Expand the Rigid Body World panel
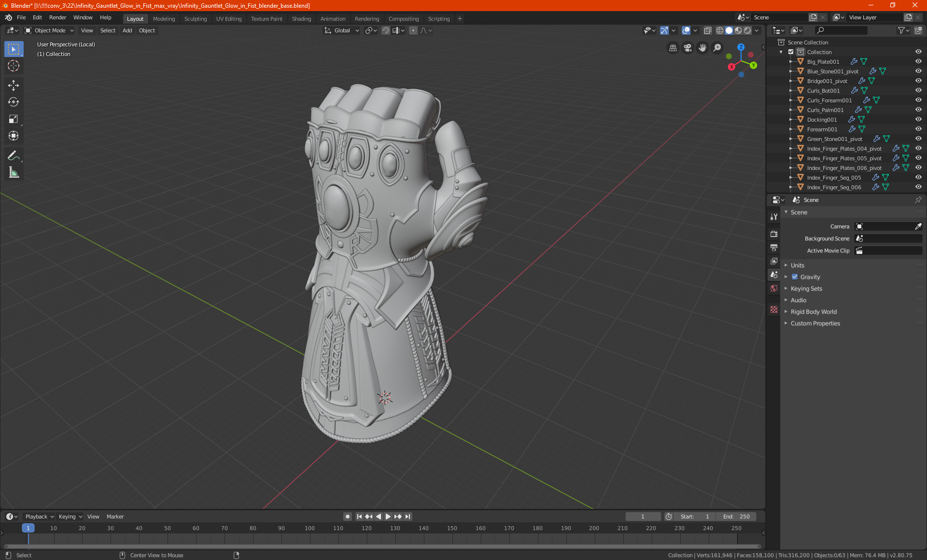 tap(814, 312)
